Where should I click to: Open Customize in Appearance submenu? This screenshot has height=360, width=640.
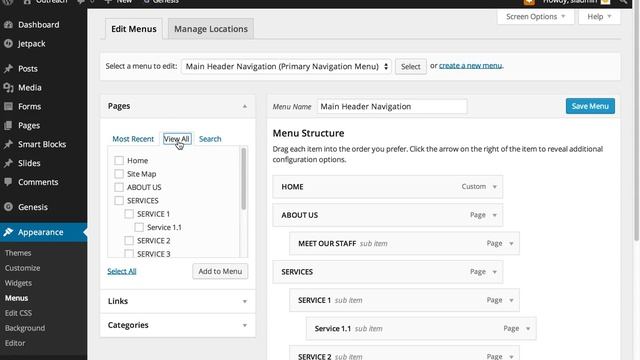click(x=22, y=268)
